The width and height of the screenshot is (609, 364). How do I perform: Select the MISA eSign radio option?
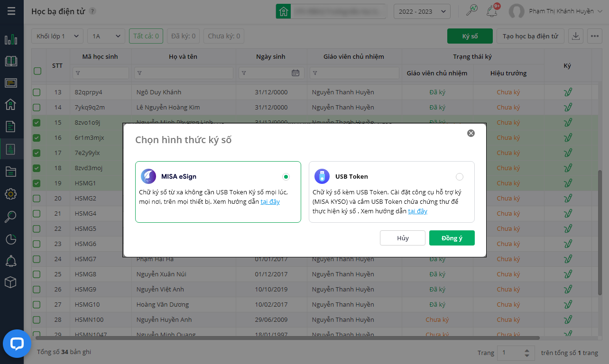coord(286,177)
